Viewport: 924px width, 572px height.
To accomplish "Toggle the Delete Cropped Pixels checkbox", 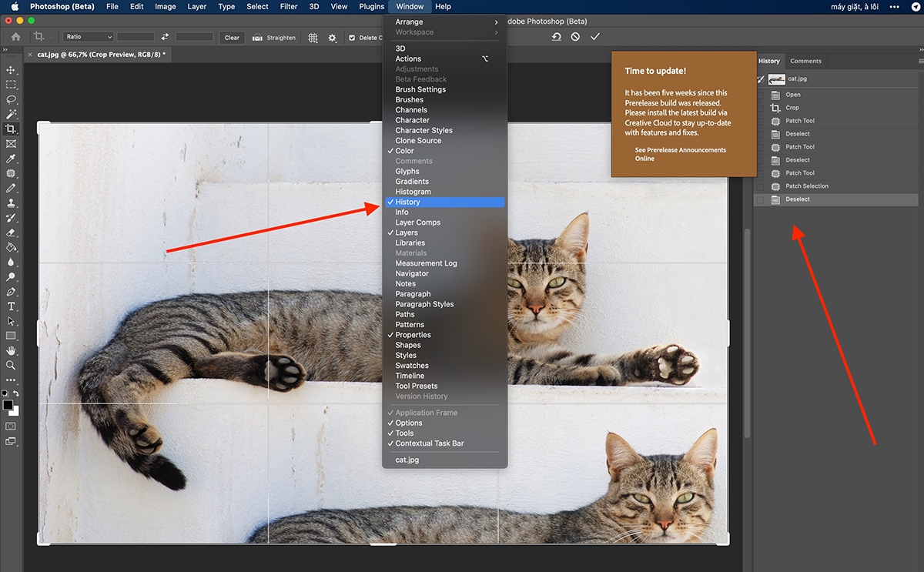I will click(352, 37).
